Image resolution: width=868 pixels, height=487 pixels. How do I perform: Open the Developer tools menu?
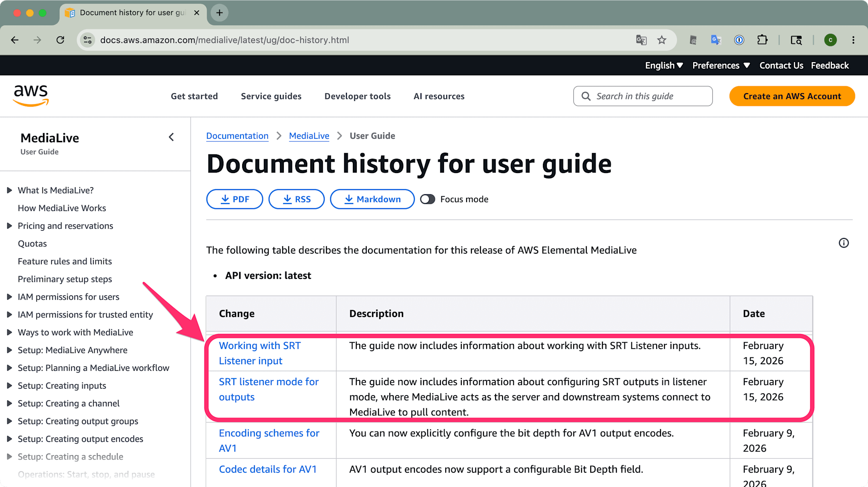[358, 96]
